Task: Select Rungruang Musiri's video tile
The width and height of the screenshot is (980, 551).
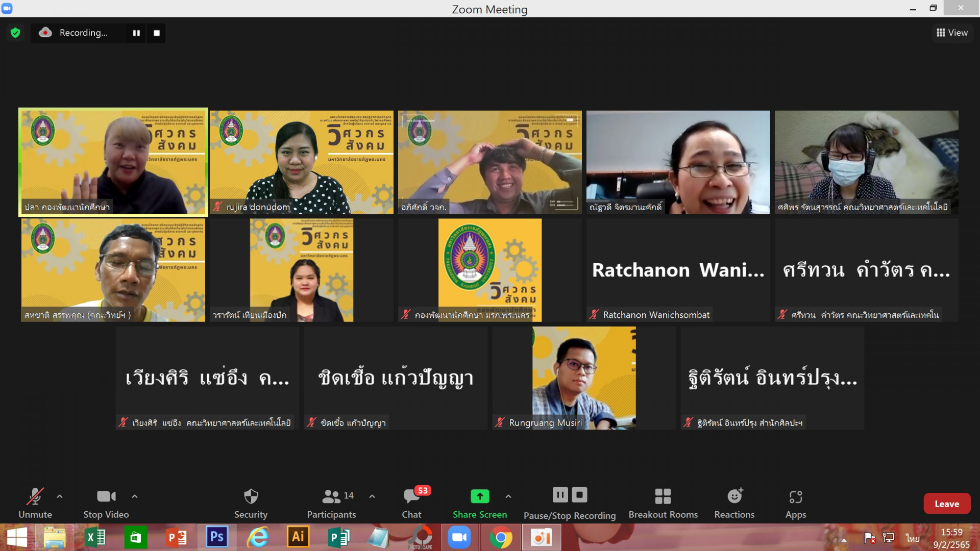Action: tap(584, 378)
